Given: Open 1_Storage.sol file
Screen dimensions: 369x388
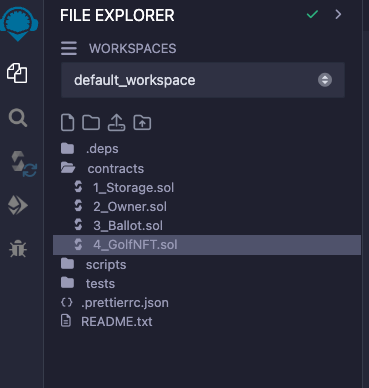Looking at the screenshot, I should [133, 188].
